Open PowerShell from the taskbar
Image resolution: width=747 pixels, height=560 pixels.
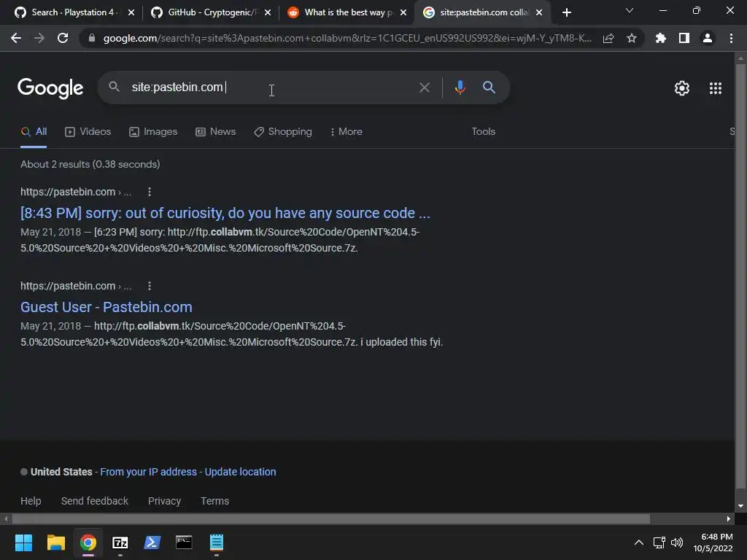tap(152, 542)
